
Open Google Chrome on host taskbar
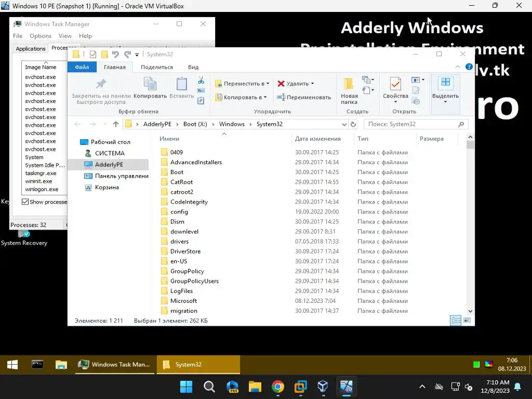[278, 387]
